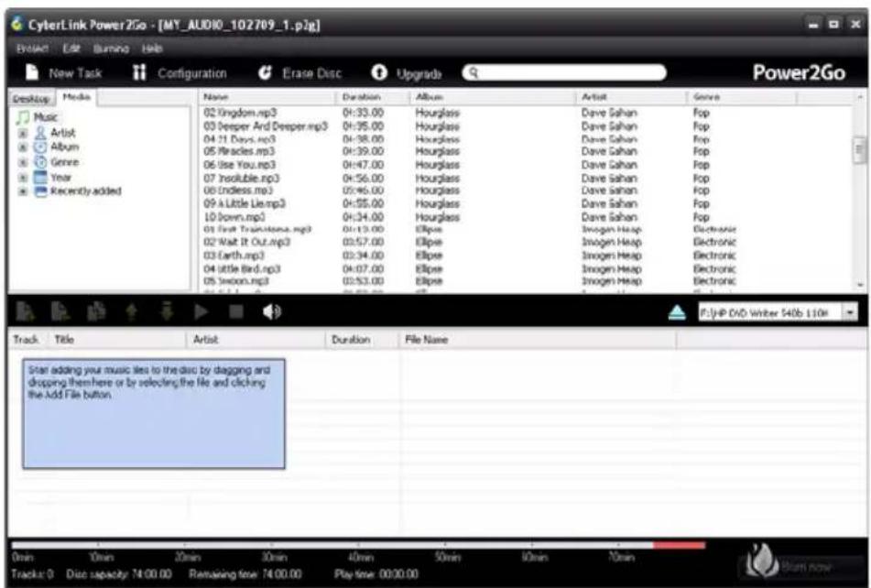The height and width of the screenshot is (588, 871).
Task: Expand the Year tree node
Action: [23, 178]
